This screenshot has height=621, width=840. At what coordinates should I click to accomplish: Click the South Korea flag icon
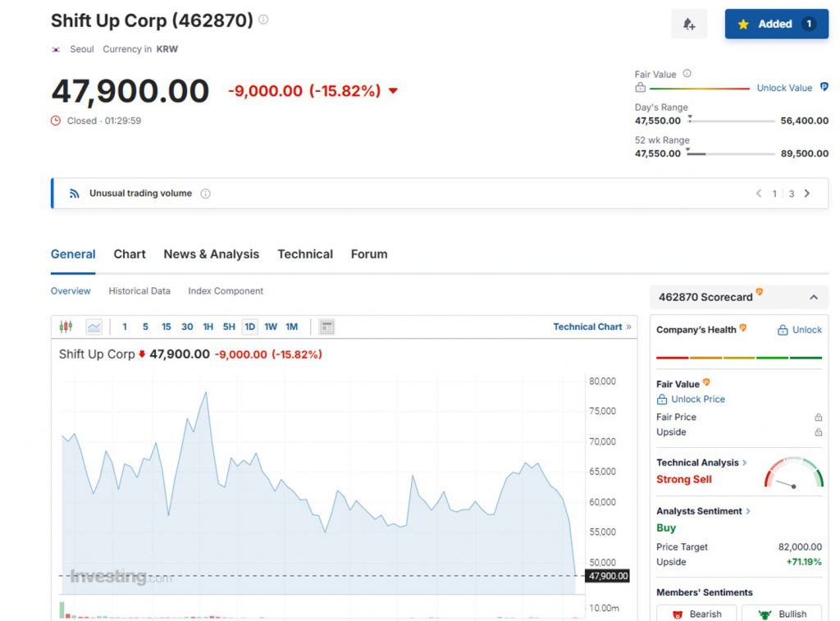click(x=56, y=49)
